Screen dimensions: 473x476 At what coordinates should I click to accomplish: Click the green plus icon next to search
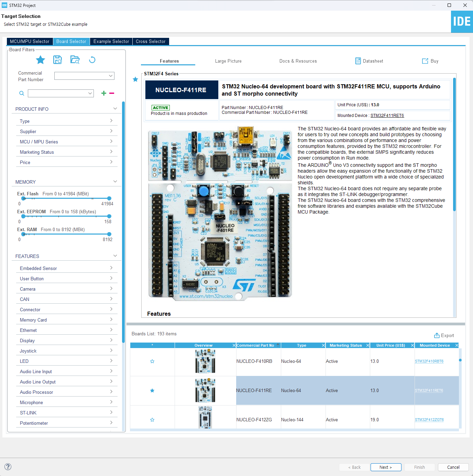pyautogui.click(x=104, y=93)
